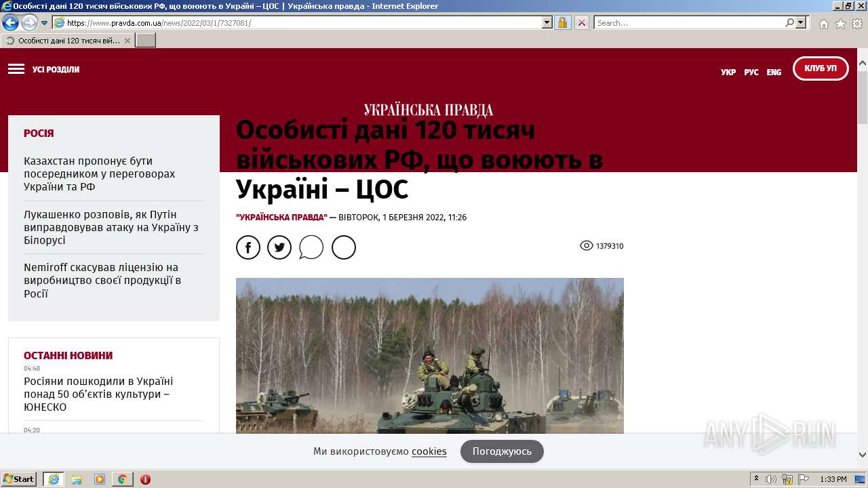Open the Kazakhstan mediator news item

point(100,174)
